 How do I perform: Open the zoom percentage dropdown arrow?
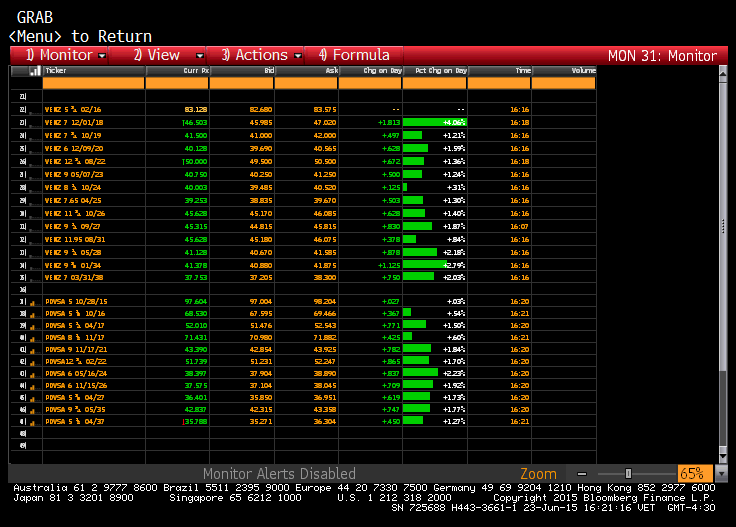pyautogui.click(x=721, y=474)
